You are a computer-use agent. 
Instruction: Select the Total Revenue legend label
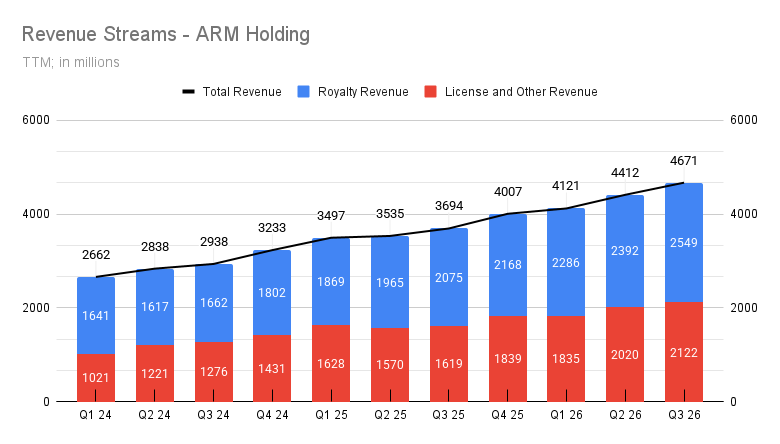click(x=242, y=92)
